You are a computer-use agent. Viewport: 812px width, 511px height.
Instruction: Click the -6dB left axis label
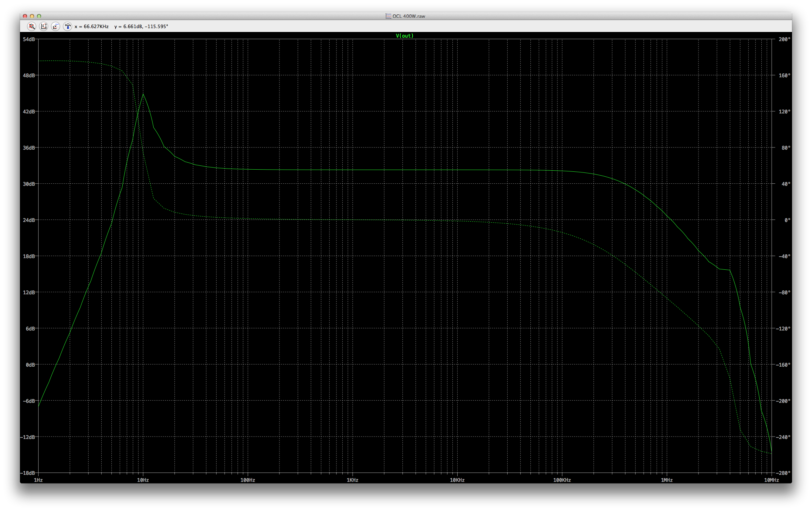(29, 401)
